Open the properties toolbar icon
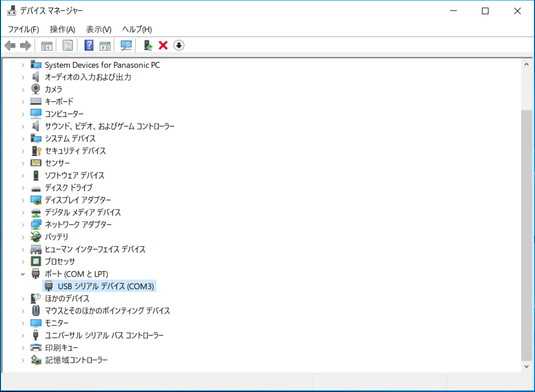 [68, 45]
